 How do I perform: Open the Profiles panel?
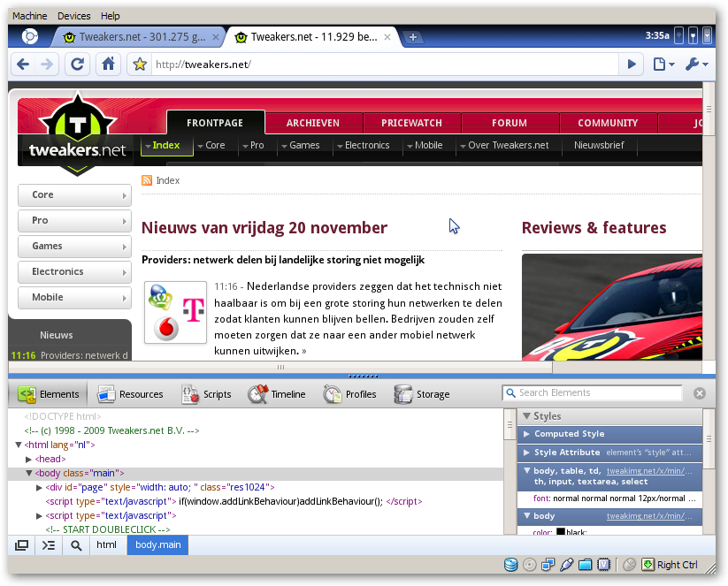350,394
